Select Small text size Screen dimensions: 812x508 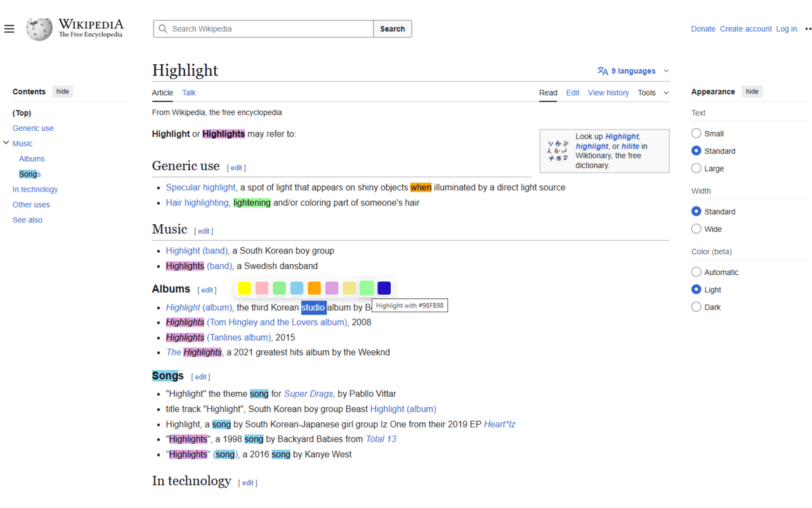[x=696, y=133]
